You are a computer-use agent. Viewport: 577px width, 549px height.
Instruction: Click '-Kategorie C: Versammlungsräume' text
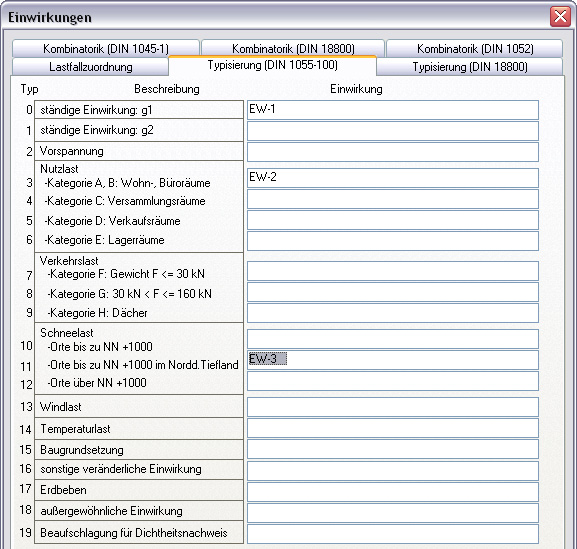coord(125,201)
